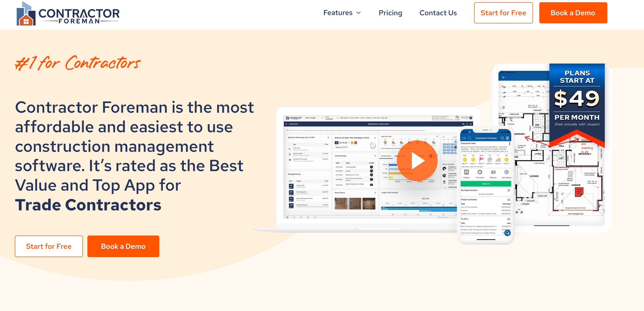Click header Book a Demo button
This screenshot has height=311, width=644.
[x=573, y=13]
